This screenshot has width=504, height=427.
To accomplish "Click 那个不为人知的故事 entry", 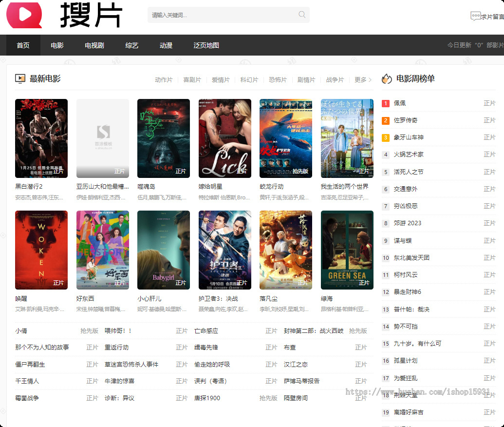I will point(42,348).
